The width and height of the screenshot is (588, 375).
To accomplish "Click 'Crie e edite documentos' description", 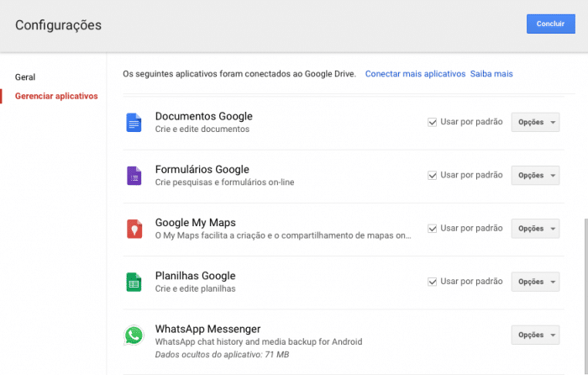I will [202, 129].
